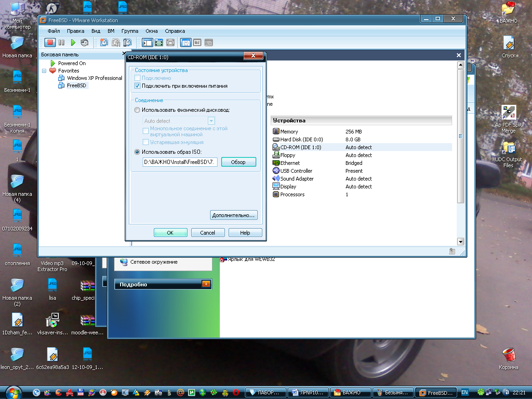Click the Quick Switch mode icon
The image size is (532, 399).
tap(170, 42)
